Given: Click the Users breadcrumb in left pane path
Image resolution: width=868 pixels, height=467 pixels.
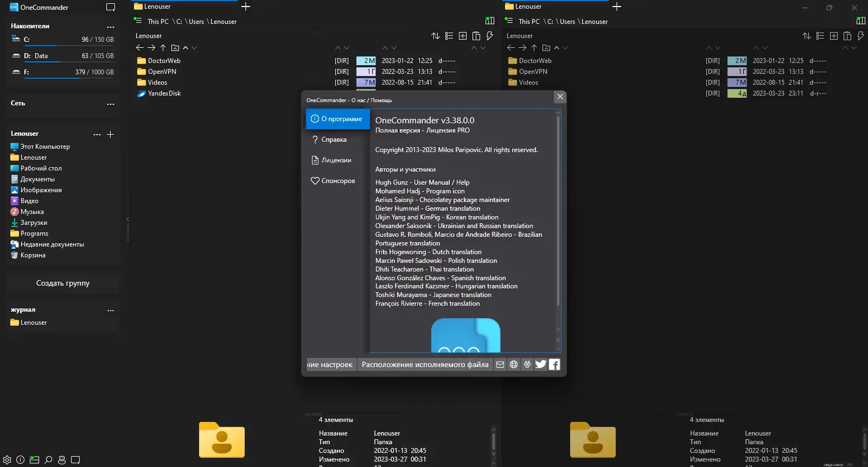Looking at the screenshot, I should tap(196, 22).
